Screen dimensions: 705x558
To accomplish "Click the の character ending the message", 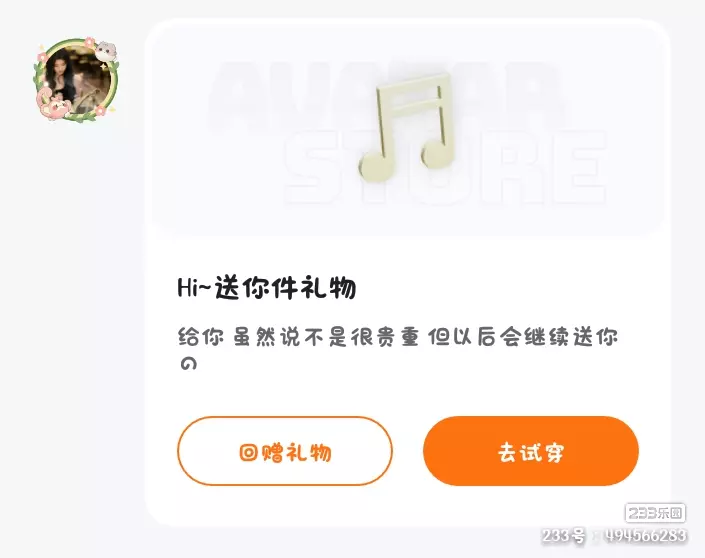I will click(188, 363).
